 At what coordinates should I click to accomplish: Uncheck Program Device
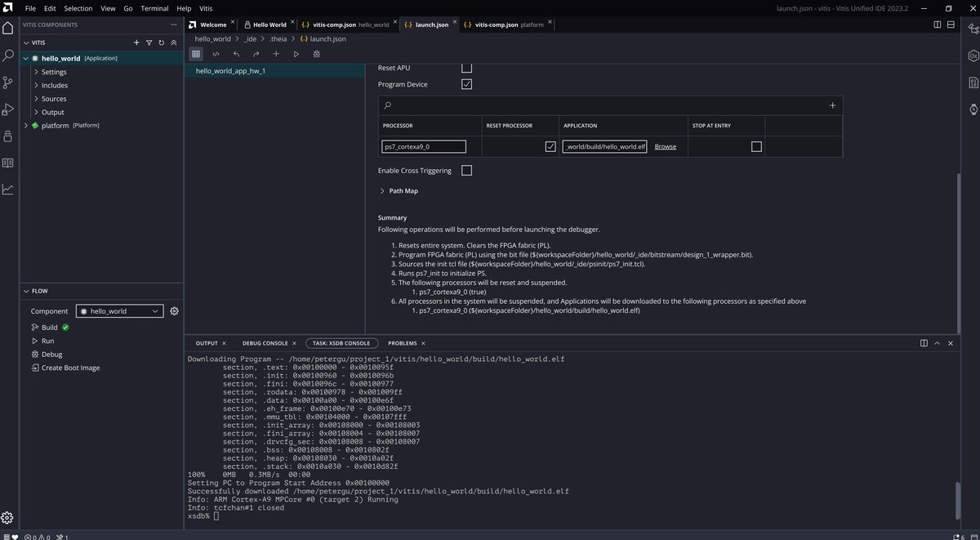466,84
